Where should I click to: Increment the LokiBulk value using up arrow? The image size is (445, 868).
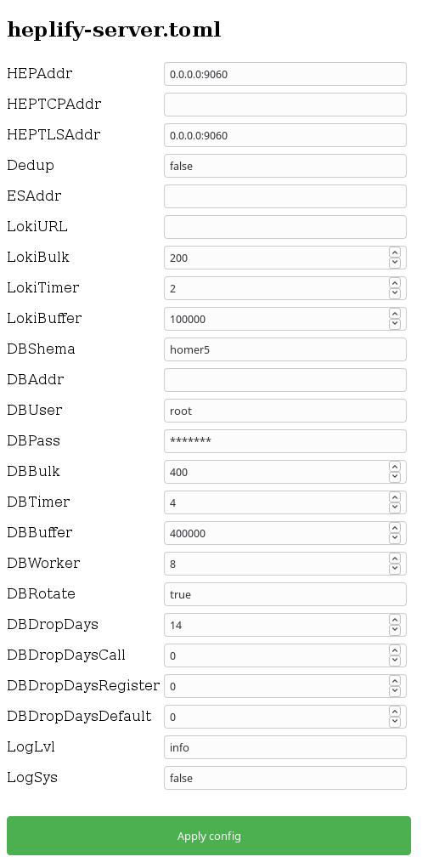coord(395,252)
